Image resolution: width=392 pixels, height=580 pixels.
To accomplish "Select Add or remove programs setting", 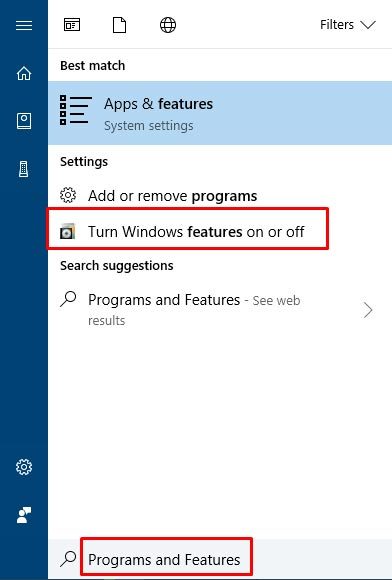I will [x=220, y=195].
